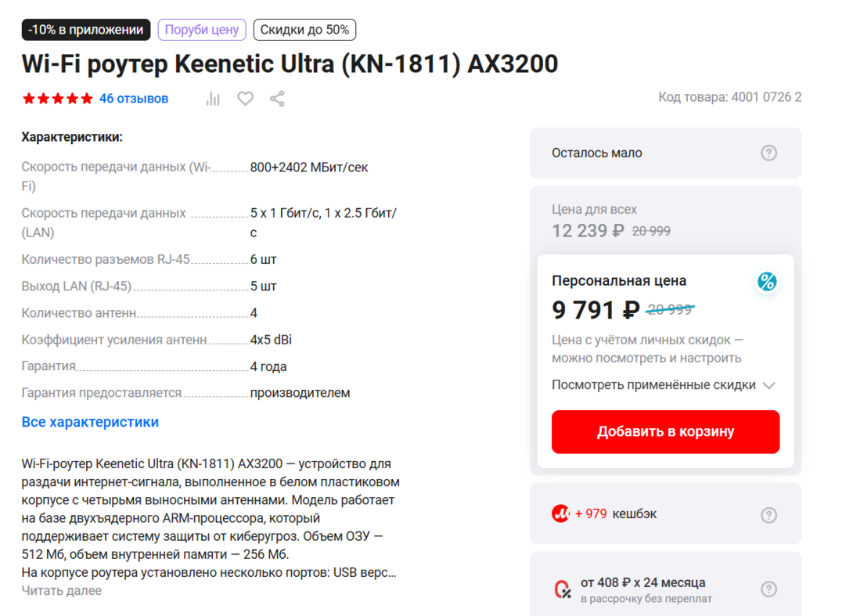Expand description with Читать далее

[62, 590]
